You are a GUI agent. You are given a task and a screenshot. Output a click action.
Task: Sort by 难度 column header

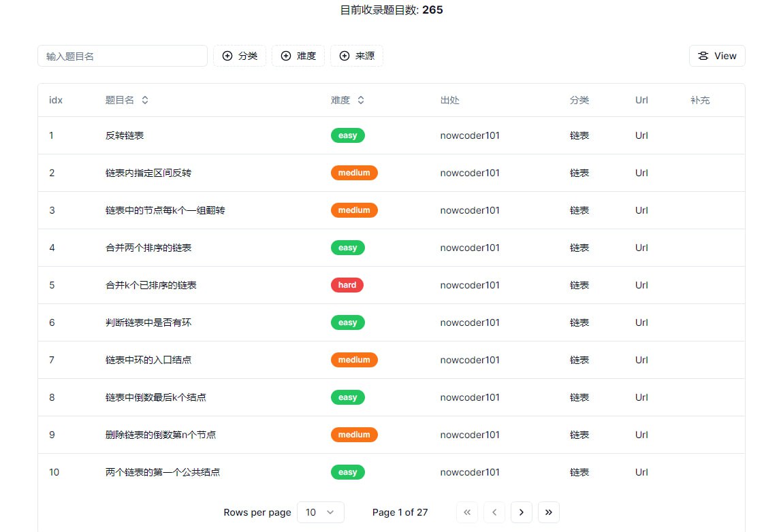347,100
